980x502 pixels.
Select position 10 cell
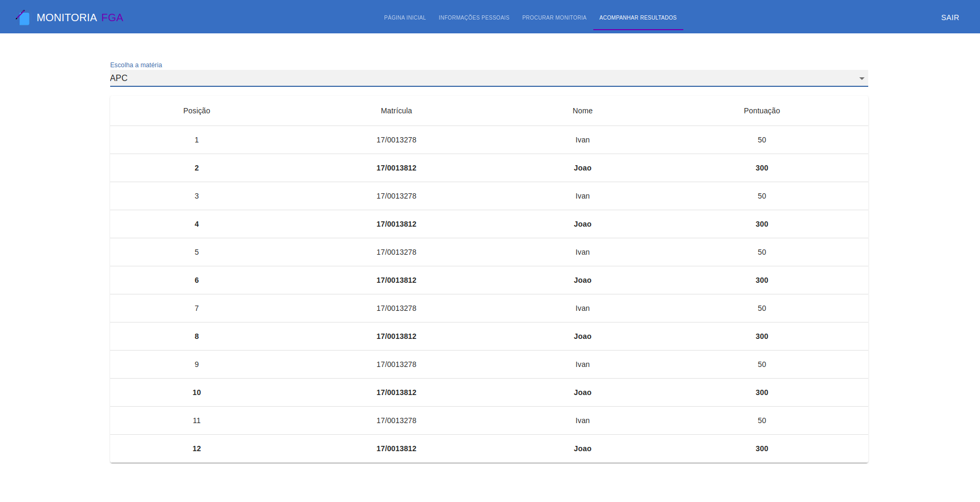coord(197,392)
